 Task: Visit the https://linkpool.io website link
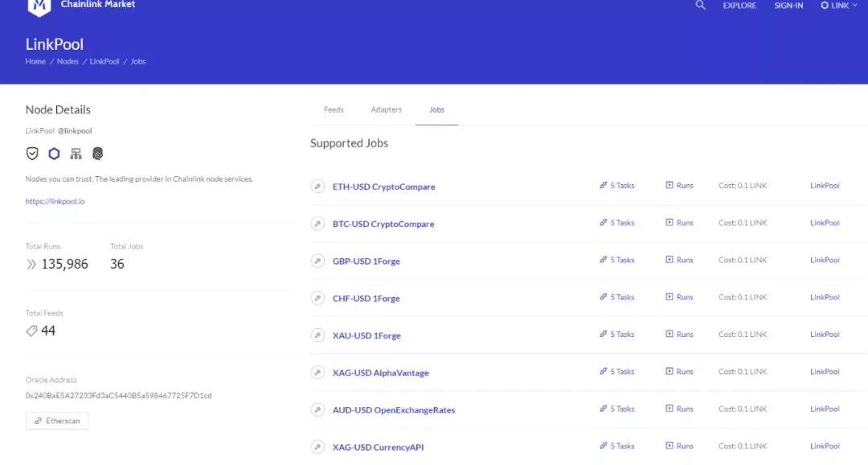tap(55, 201)
